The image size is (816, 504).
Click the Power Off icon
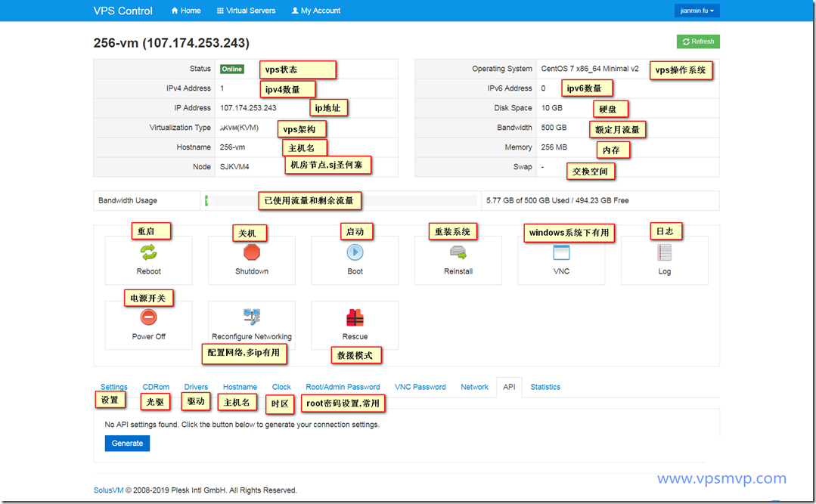pos(148,318)
